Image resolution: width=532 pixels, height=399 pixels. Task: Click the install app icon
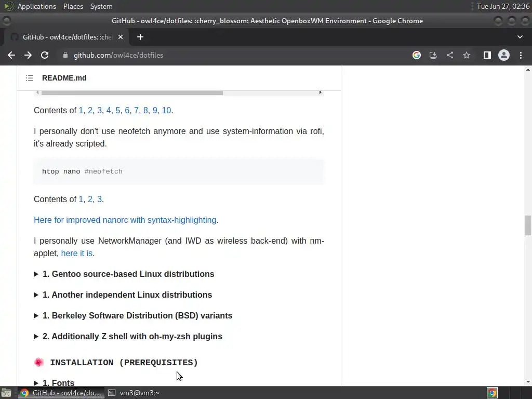433,55
